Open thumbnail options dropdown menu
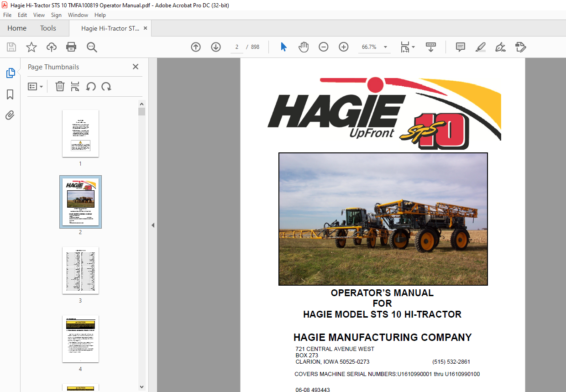This screenshot has width=566, height=392. [x=35, y=86]
